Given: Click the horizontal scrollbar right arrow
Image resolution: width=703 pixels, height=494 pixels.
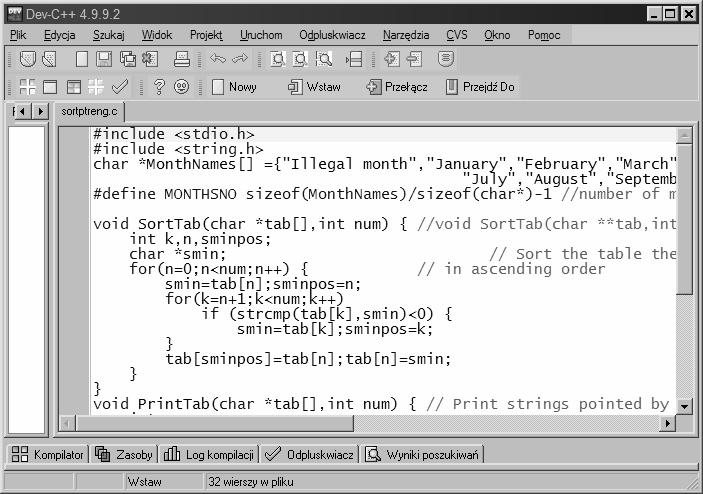Looking at the screenshot, I should pos(668,423).
